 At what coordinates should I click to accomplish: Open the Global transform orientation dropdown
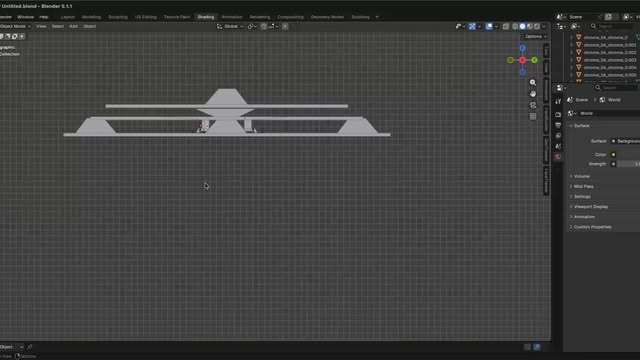[230, 27]
